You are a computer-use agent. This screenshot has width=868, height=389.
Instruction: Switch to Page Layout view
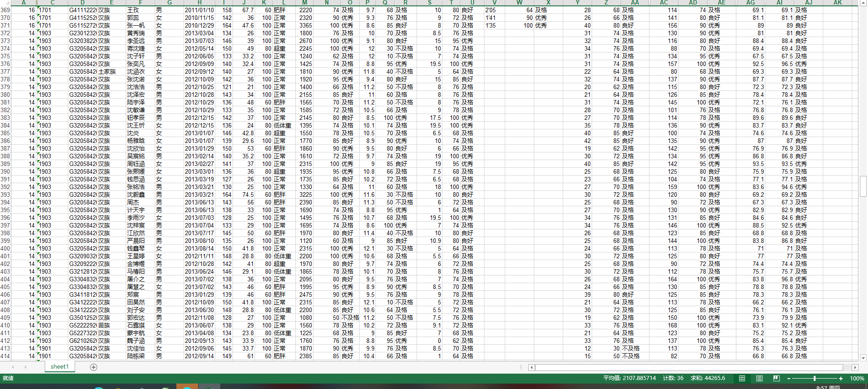[x=759, y=378]
